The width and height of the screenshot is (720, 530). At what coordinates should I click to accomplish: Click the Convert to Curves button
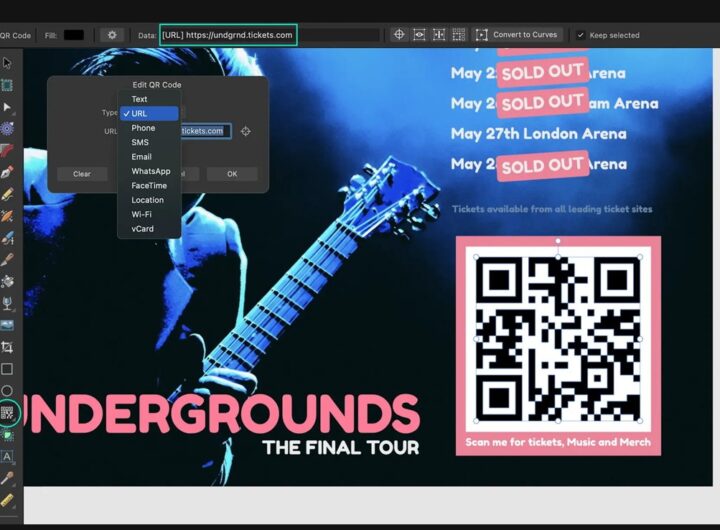tap(517, 35)
